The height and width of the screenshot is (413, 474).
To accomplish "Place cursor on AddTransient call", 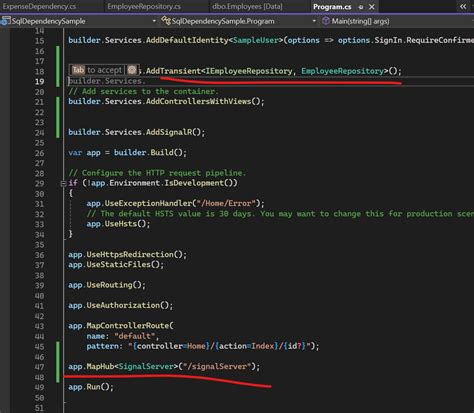I will [173, 71].
